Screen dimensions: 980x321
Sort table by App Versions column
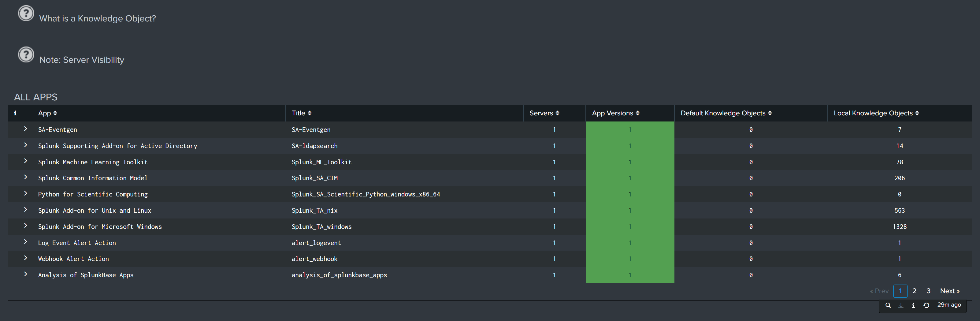[x=615, y=113]
